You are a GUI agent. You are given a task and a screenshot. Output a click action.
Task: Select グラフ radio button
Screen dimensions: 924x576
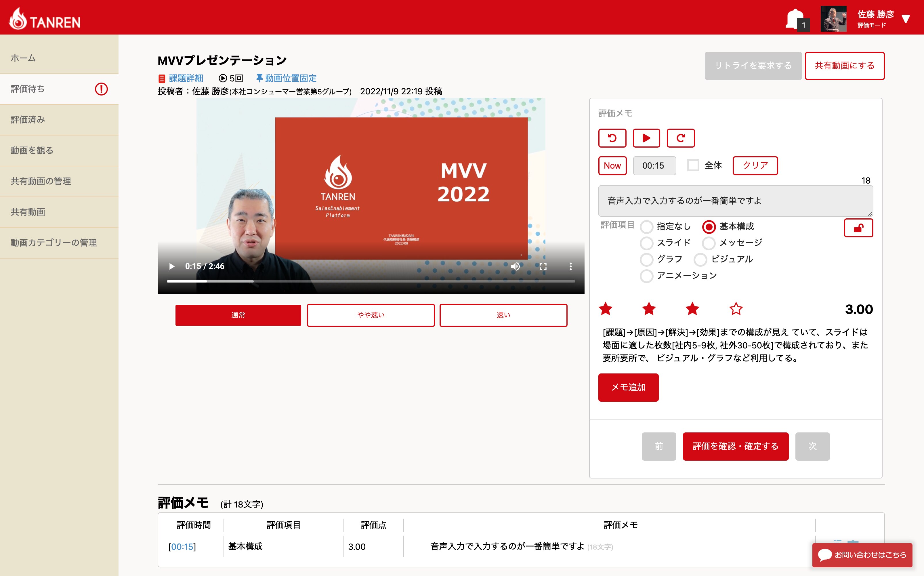[x=646, y=260]
